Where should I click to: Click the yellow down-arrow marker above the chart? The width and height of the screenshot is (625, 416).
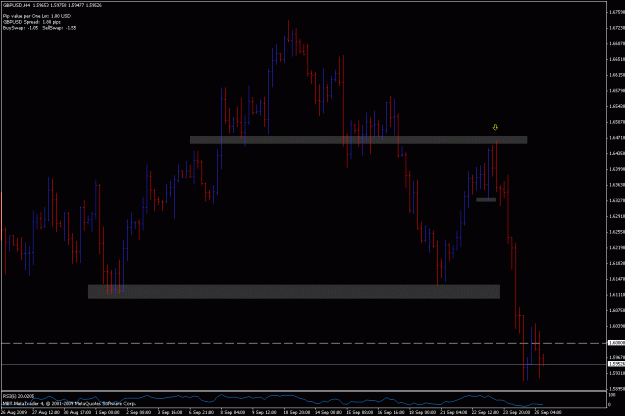point(495,128)
